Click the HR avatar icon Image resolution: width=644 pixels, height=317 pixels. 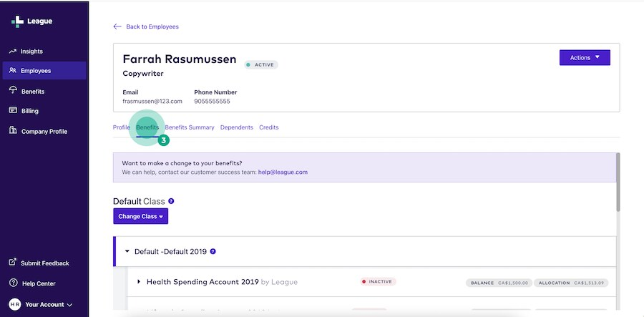tap(15, 305)
